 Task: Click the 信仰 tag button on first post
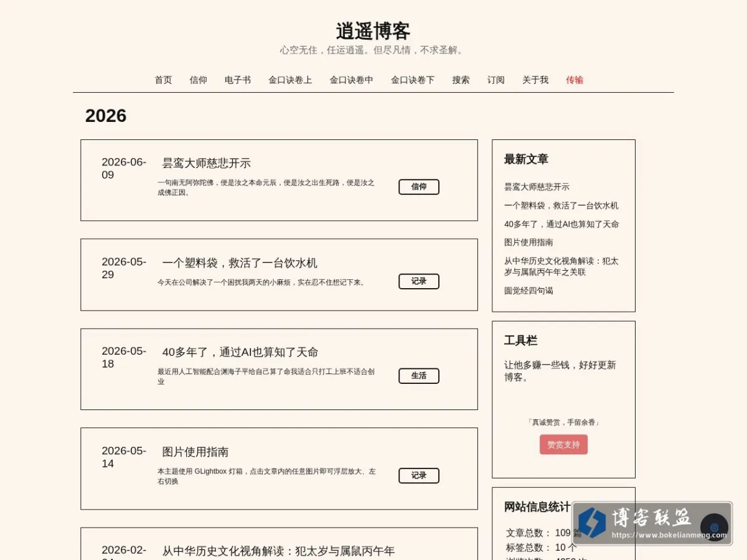point(419,187)
